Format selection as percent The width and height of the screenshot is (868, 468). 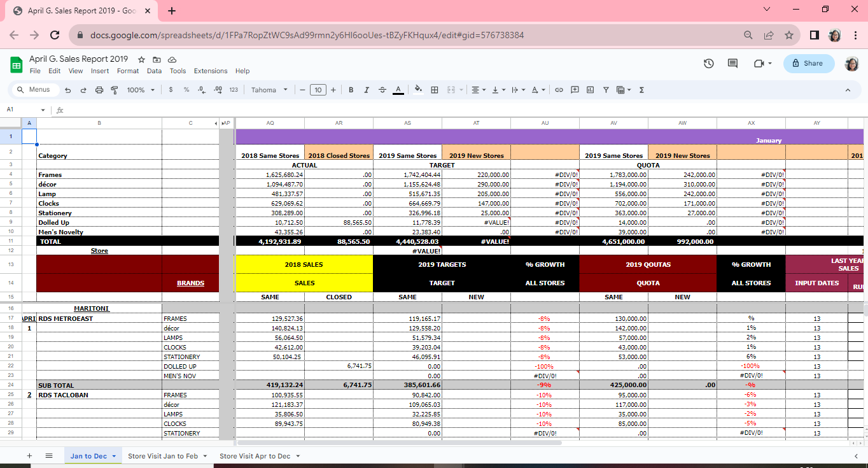(x=186, y=90)
